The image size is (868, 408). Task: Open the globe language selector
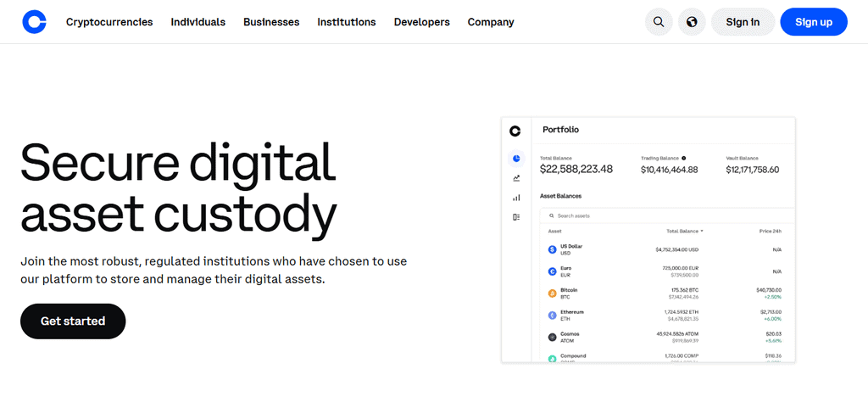(692, 22)
